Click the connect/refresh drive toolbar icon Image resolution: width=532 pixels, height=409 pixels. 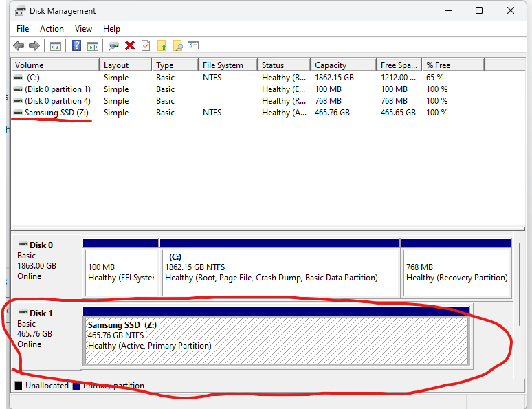tap(113, 46)
